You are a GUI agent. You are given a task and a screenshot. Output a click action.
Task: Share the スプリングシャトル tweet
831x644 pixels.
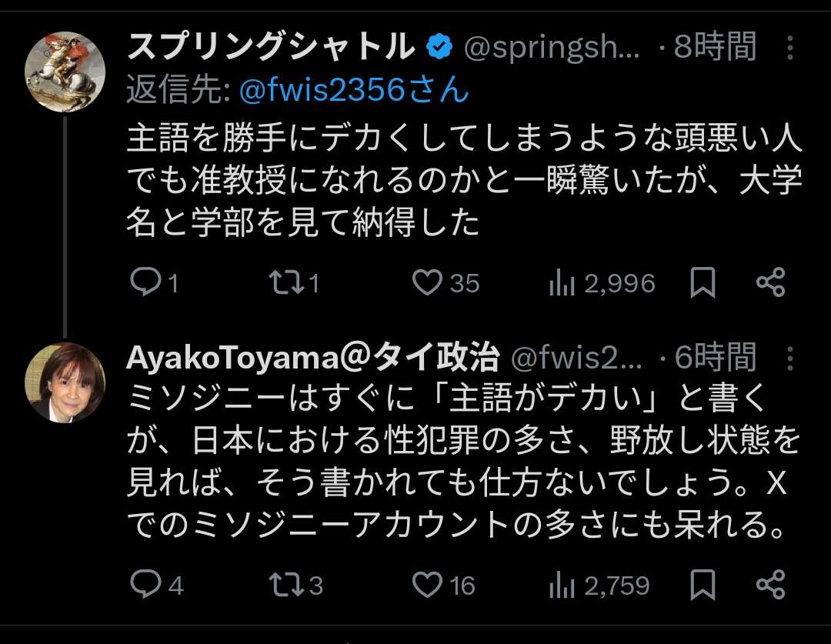click(x=770, y=282)
